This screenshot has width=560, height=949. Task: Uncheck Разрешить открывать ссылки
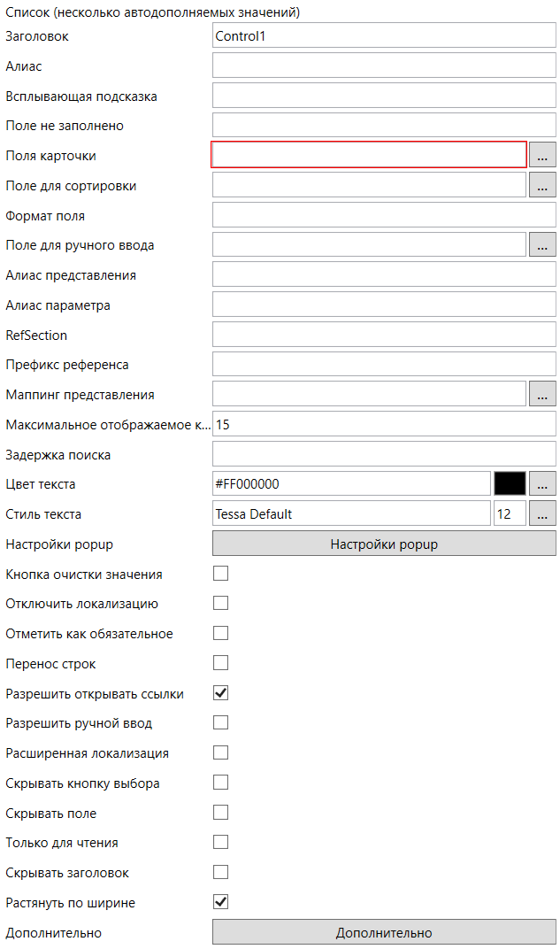coord(221,693)
